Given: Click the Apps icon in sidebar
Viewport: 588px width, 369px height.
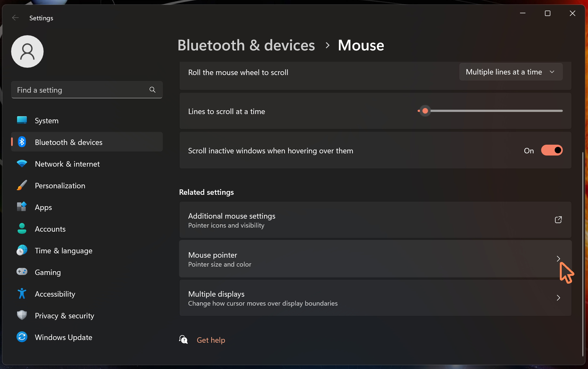Looking at the screenshot, I should point(22,207).
